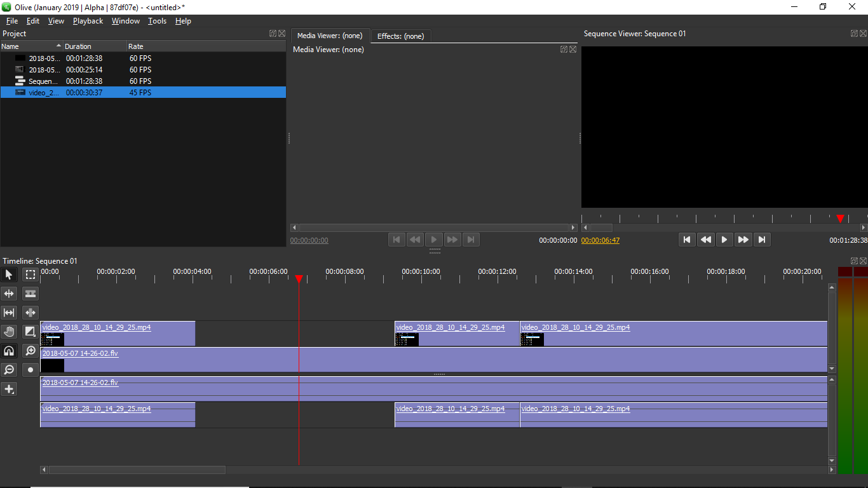Select the Sequen... item in Project
Viewport: 868px width, 488px height.
click(x=143, y=81)
